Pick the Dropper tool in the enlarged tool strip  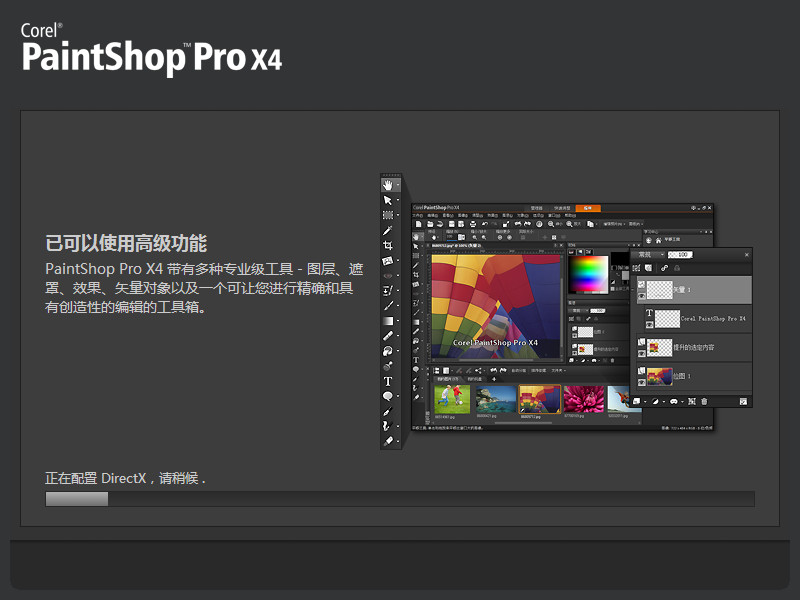388,231
